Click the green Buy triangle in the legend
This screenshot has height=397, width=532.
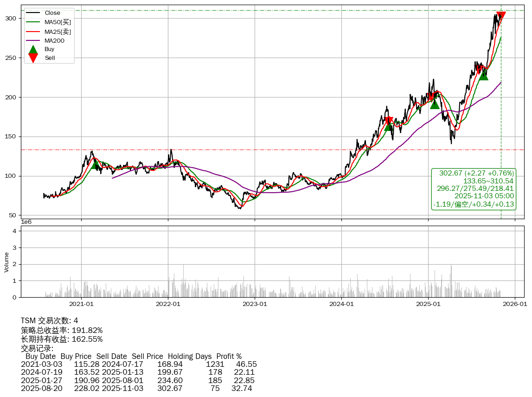tap(33, 49)
